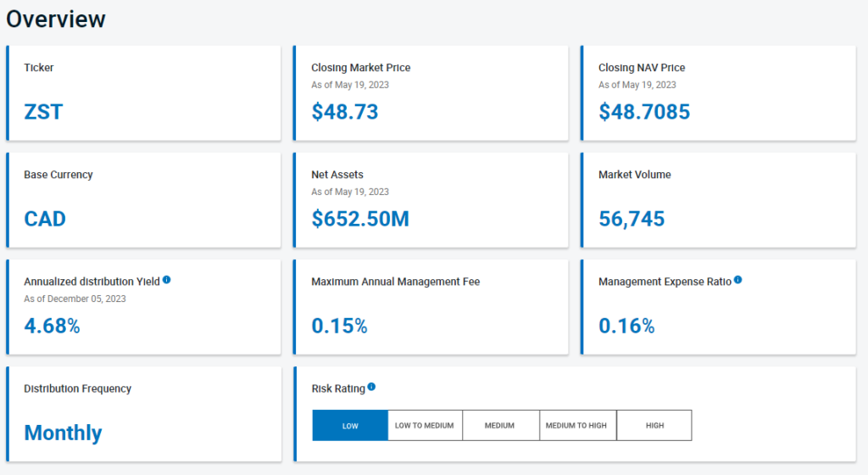Click the 56,745 market volume value
The width and height of the screenshot is (868, 475).
[632, 219]
